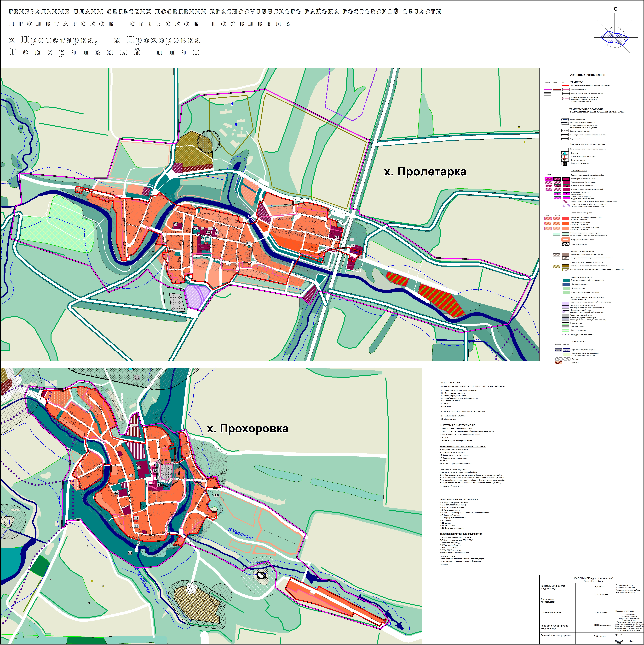Click '5. 5 курган Русский бугор' entry
This screenshot has height=645, width=644.
[x=451, y=486]
